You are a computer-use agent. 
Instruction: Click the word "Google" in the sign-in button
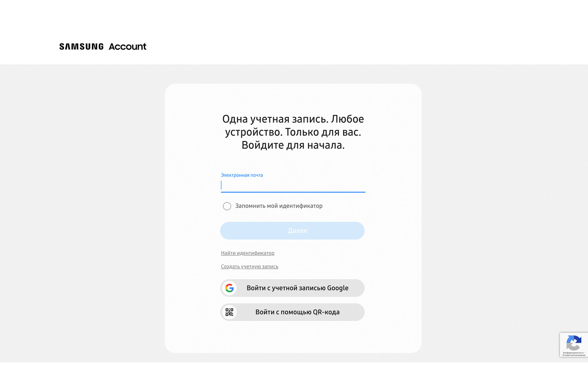pyautogui.click(x=338, y=288)
